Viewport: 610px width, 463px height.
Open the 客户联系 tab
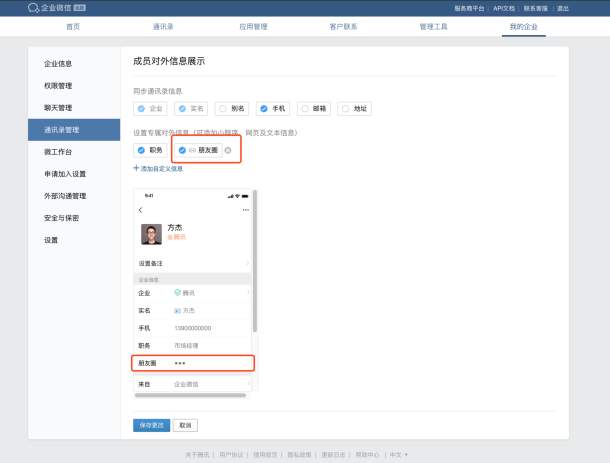tap(343, 26)
